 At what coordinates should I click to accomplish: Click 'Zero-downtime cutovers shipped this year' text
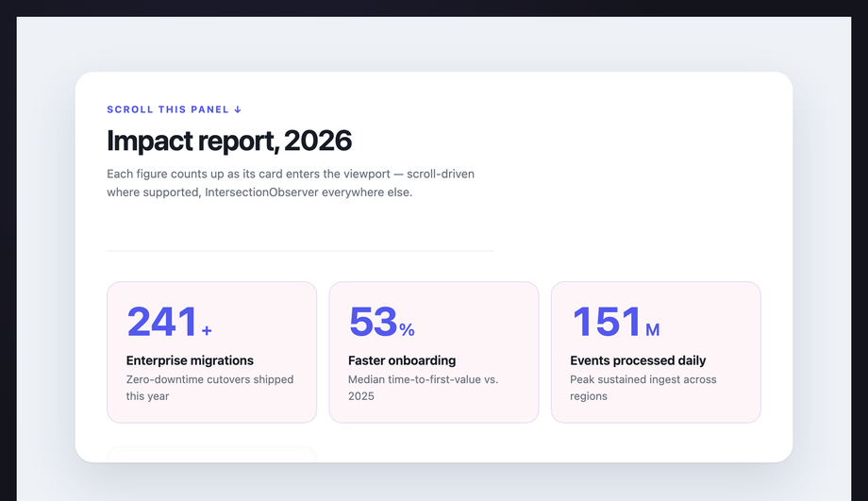[209, 388]
